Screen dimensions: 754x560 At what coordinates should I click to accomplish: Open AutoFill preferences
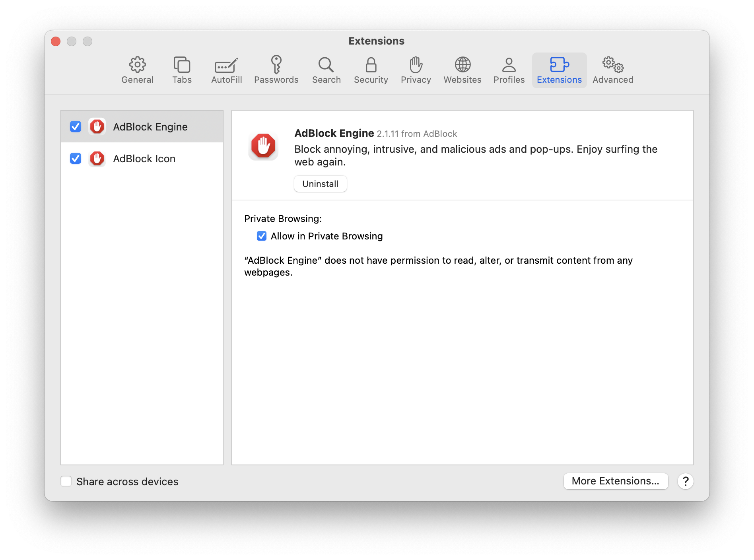226,70
